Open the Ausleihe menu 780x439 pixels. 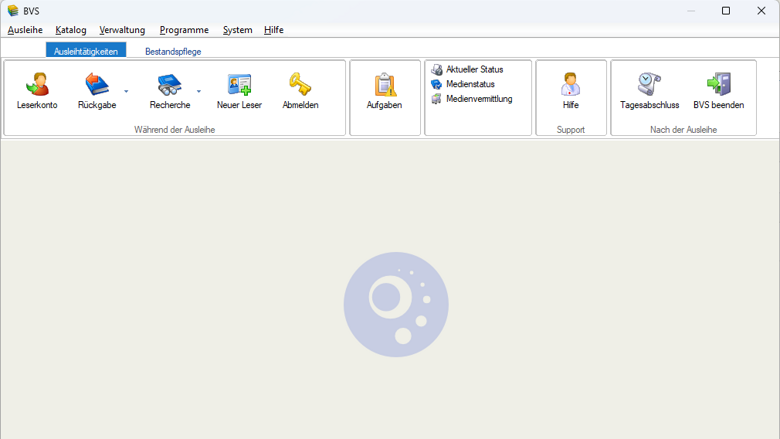[25, 30]
